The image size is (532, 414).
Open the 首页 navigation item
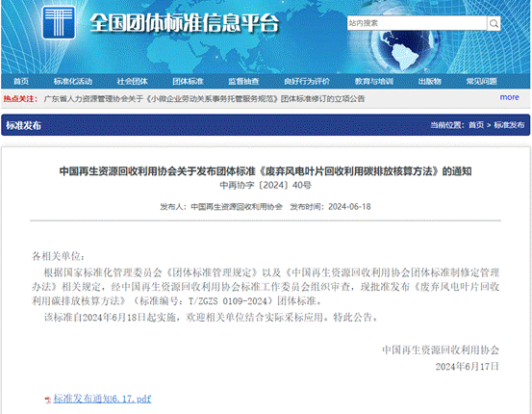coord(21,81)
